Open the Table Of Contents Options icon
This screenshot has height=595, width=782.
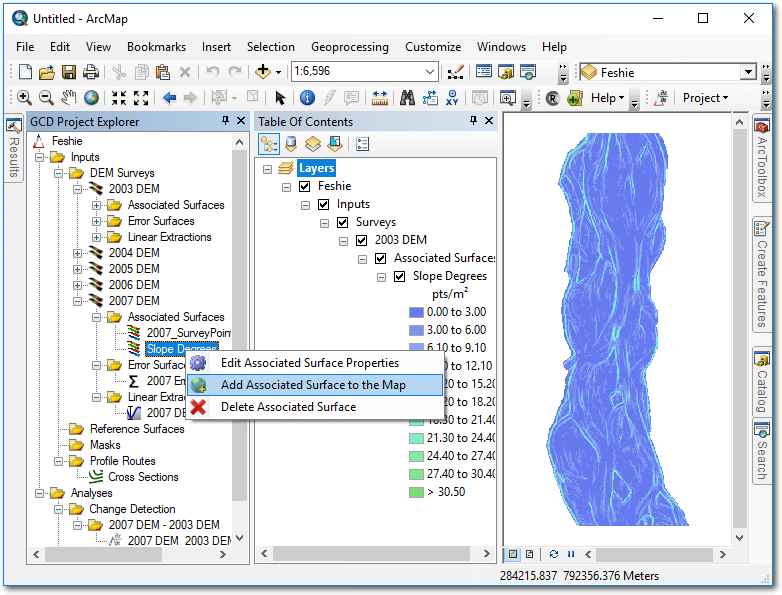point(363,145)
